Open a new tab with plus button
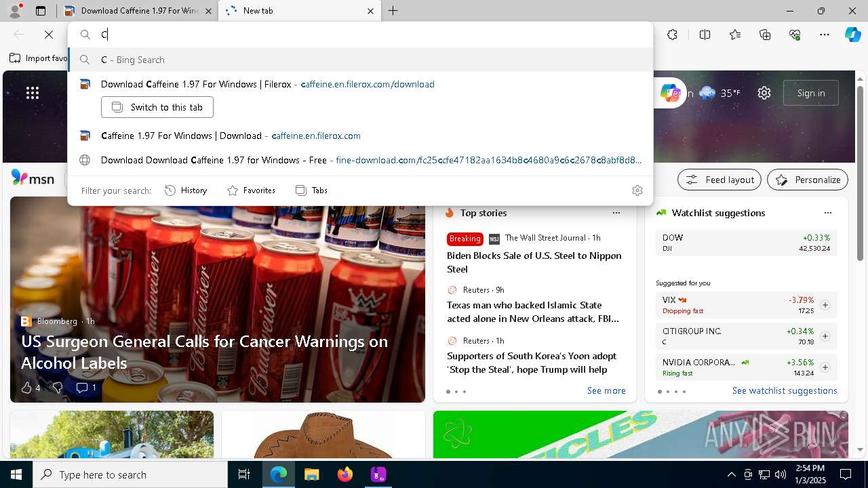Screen dimensions: 868x488 (393, 11)
